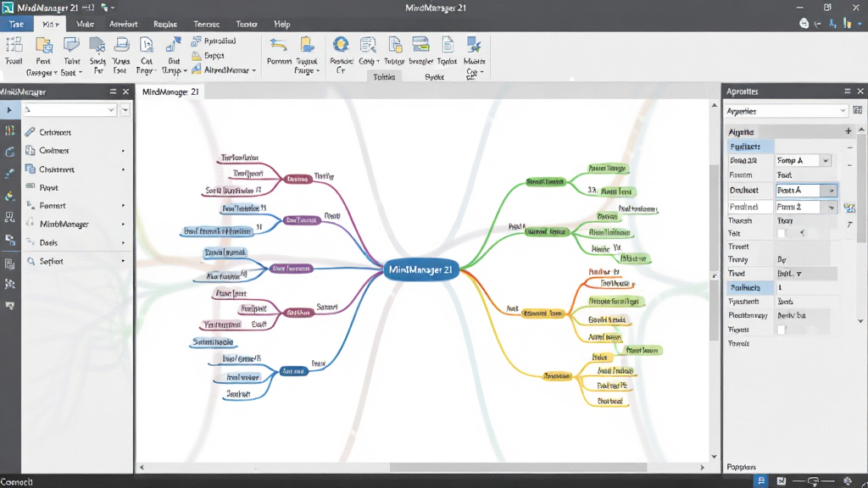
Task: Click the 'Pent Garager' folder icon in ribbon
Action: click(x=43, y=46)
